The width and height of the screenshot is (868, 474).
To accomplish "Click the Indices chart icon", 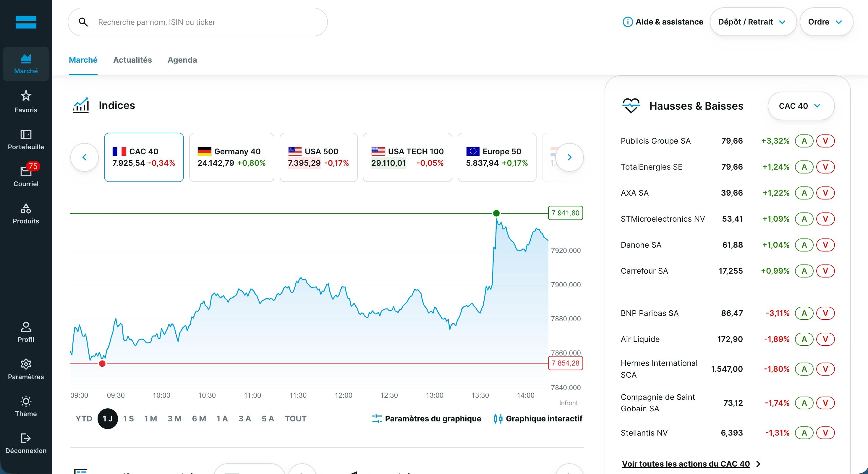I will (81, 105).
